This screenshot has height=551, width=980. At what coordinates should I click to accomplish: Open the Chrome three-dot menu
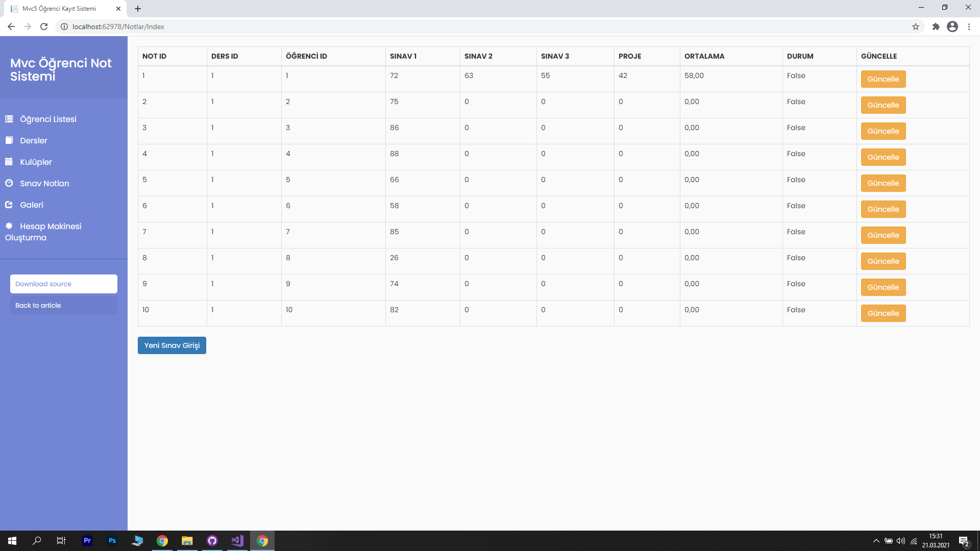point(969,27)
